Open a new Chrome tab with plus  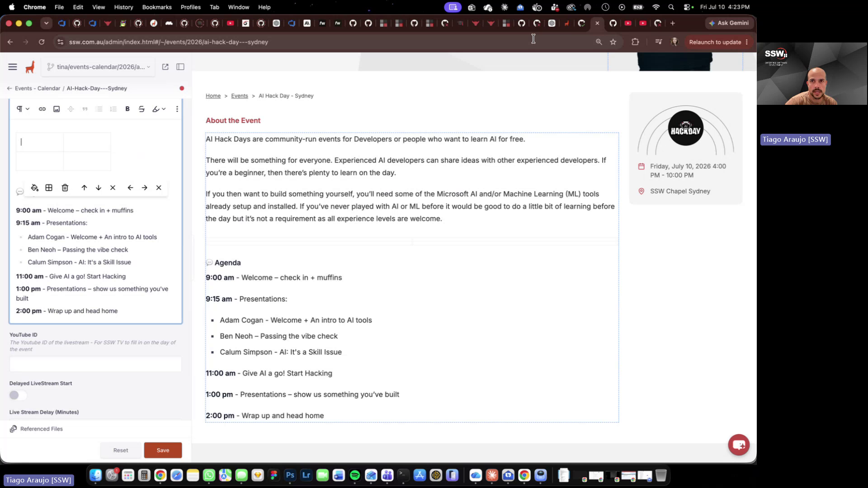[673, 23]
